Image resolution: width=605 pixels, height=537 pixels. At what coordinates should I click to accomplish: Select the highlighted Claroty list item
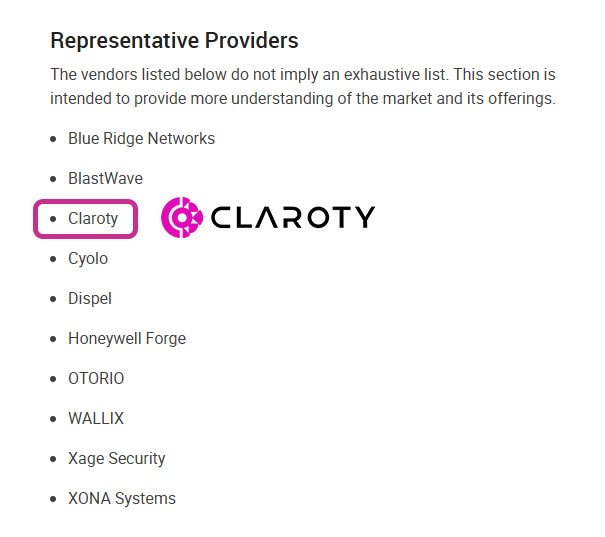click(93, 218)
